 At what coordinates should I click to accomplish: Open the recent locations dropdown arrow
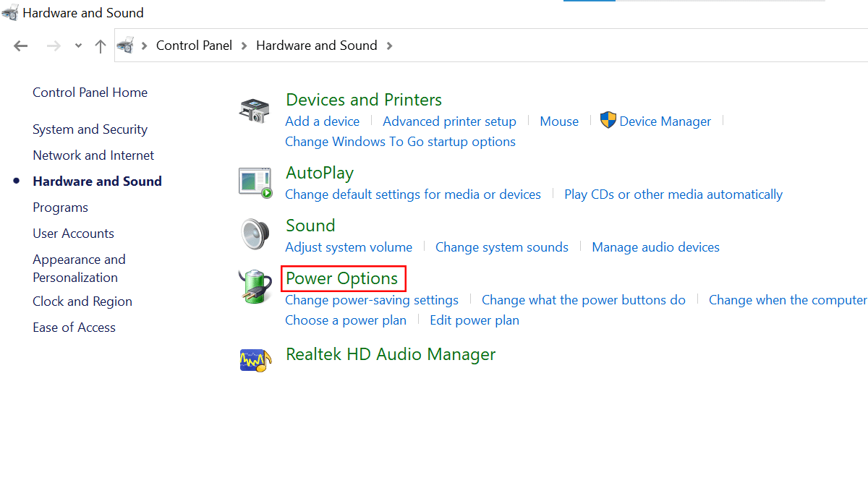(78, 46)
